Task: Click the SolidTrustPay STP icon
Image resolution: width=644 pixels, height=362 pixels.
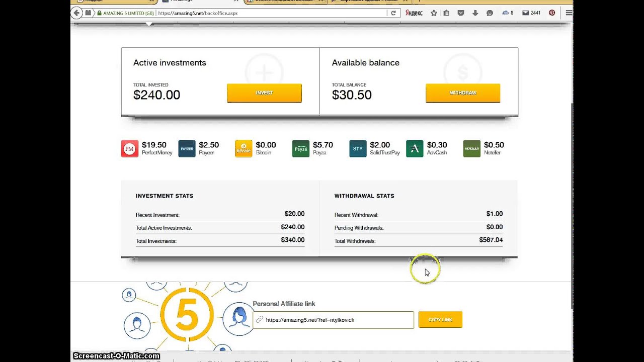Action: click(358, 149)
